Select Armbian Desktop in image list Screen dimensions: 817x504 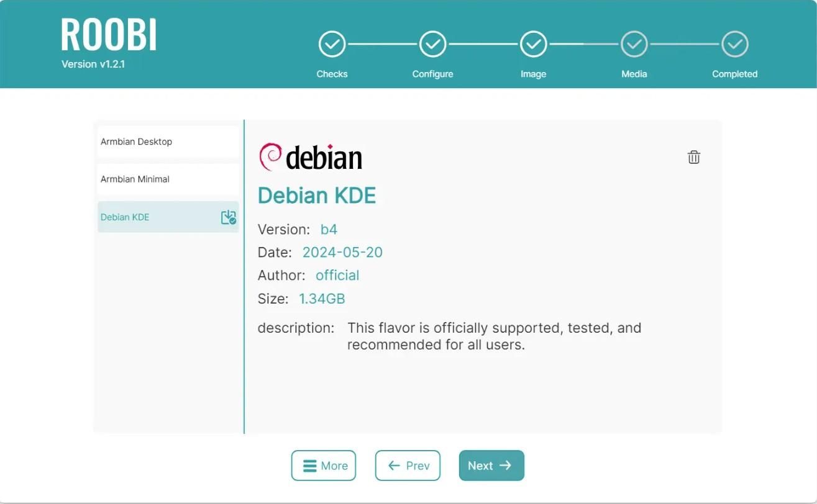click(168, 142)
